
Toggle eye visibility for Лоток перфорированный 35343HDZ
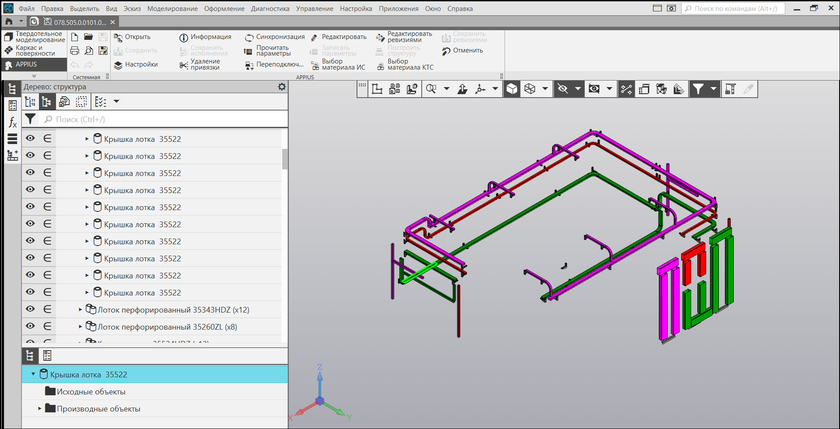tap(30, 310)
